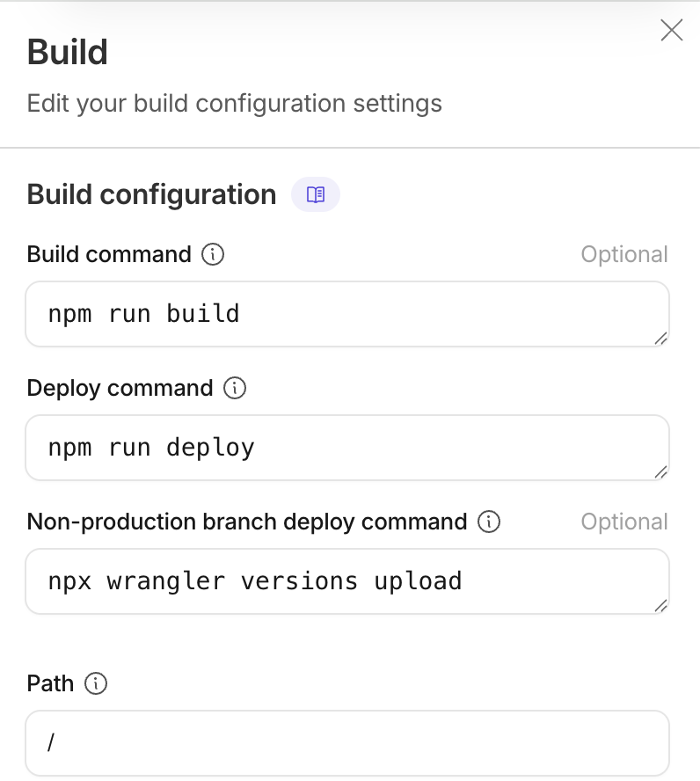Click the Deploy command field resize handle
Viewport: 700px width, 781px height.
click(x=660, y=472)
